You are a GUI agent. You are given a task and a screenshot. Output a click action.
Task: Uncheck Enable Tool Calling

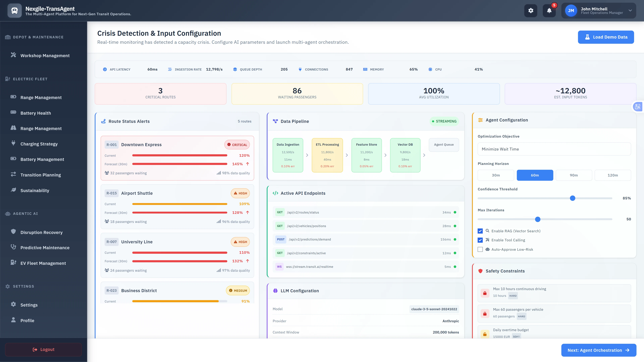(480, 240)
